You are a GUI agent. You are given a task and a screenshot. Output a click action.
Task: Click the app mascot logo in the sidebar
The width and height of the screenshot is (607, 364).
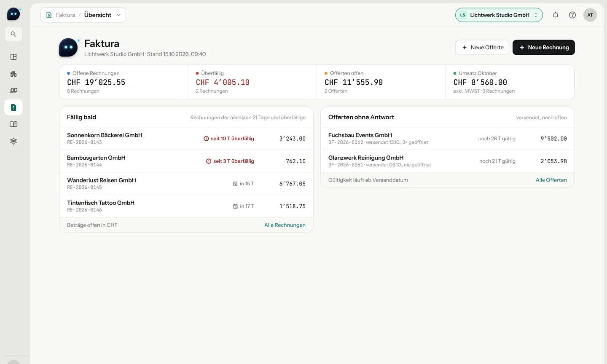pyautogui.click(x=13, y=14)
